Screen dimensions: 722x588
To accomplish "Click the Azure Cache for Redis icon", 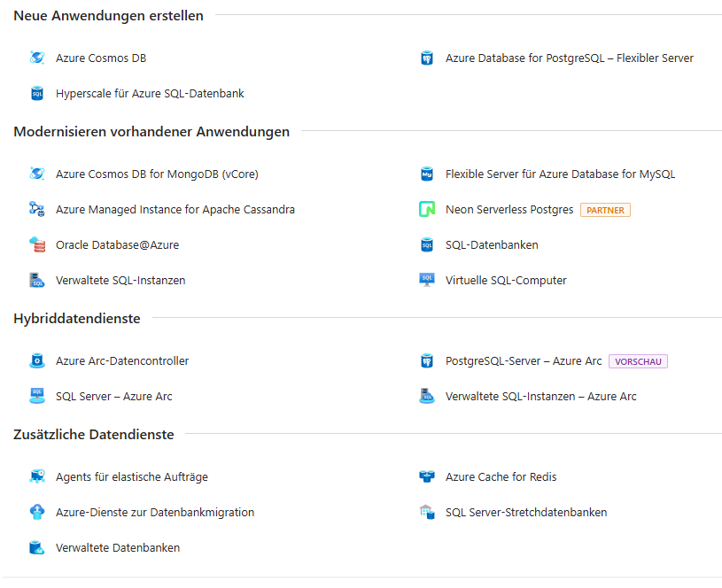I will [x=426, y=476].
